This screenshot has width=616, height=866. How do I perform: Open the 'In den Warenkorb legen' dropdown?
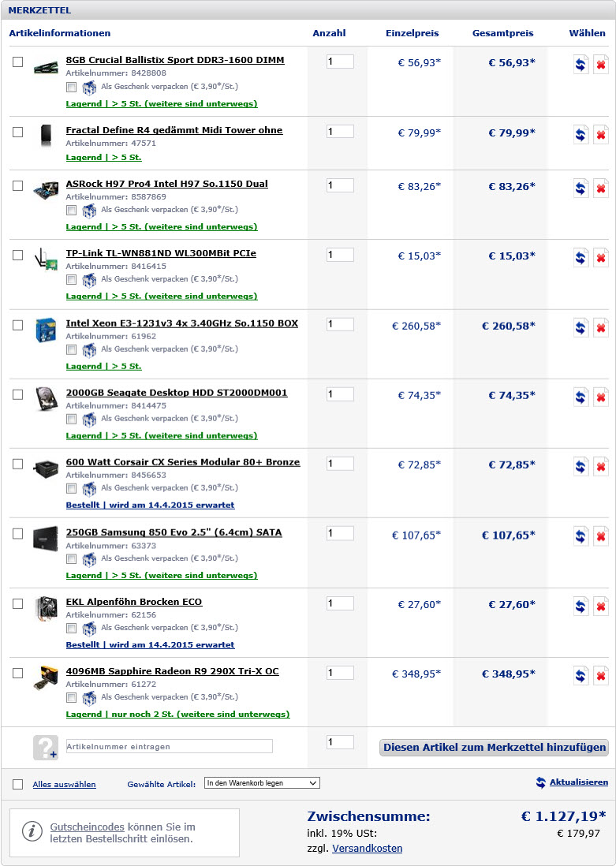coord(262,783)
